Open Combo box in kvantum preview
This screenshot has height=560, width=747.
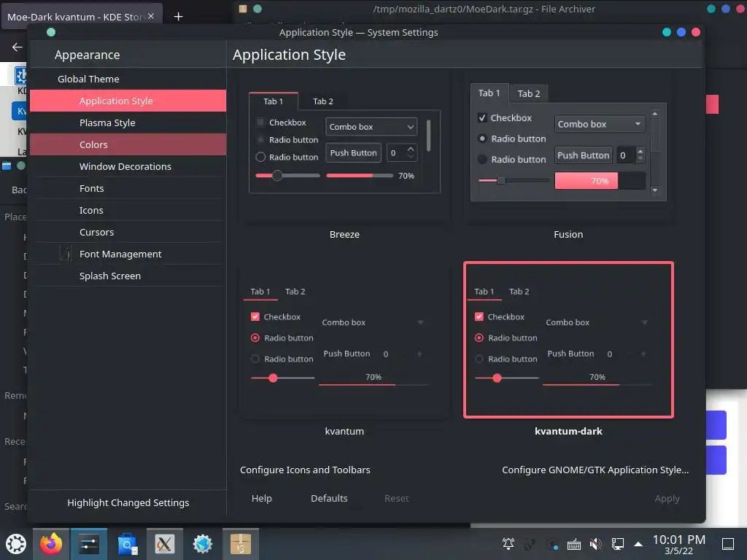pyautogui.click(x=373, y=322)
